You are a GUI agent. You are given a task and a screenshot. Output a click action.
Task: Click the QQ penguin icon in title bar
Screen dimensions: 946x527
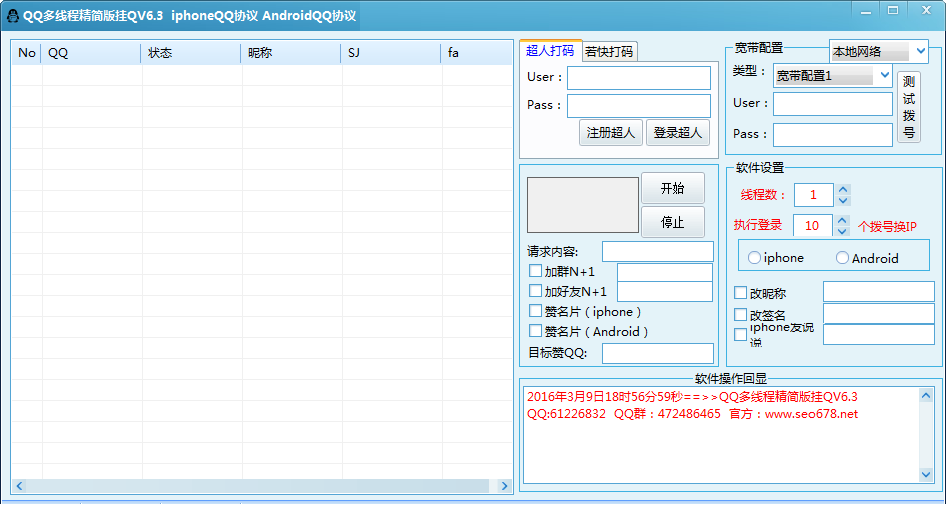point(13,16)
